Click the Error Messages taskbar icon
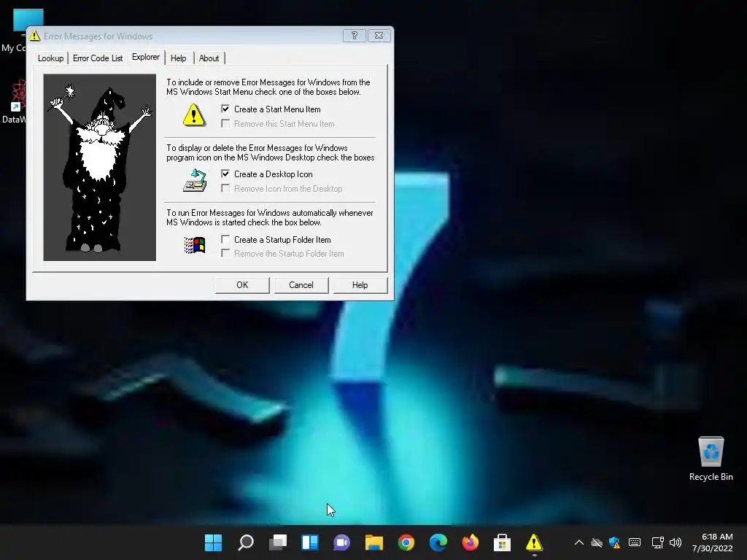The height and width of the screenshot is (560, 747). pyautogui.click(x=534, y=542)
